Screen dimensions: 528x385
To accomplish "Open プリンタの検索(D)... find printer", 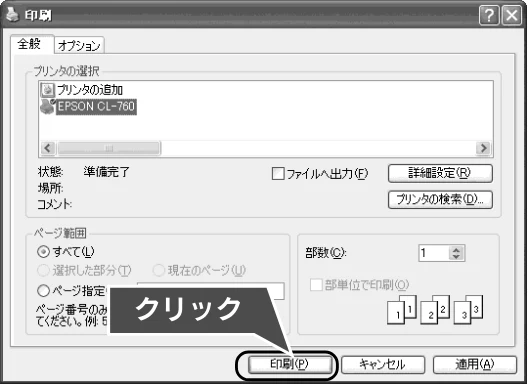I will click(x=440, y=200).
